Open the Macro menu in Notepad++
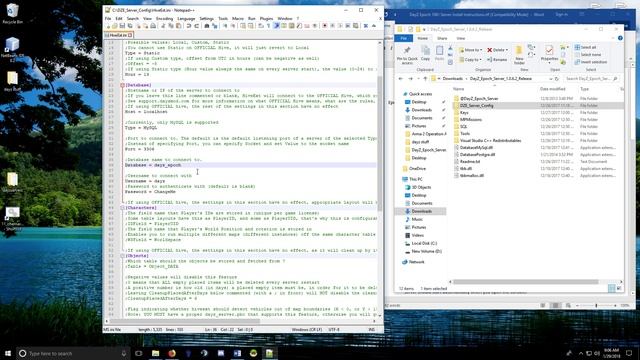Viewport: 640px width, 360px height. (238, 18)
